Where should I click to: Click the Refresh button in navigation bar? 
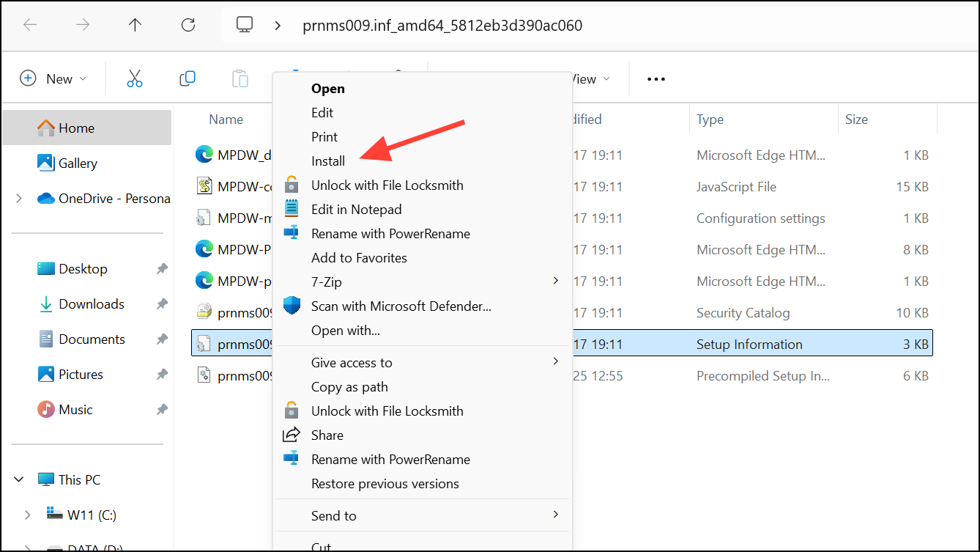(x=188, y=25)
